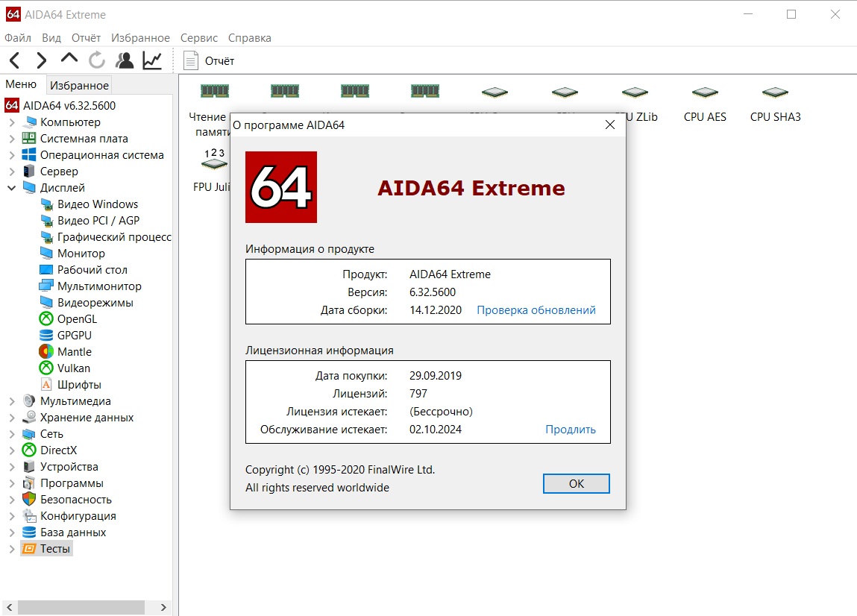Expand the Безопасность tree node

pyautogui.click(x=12, y=500)
